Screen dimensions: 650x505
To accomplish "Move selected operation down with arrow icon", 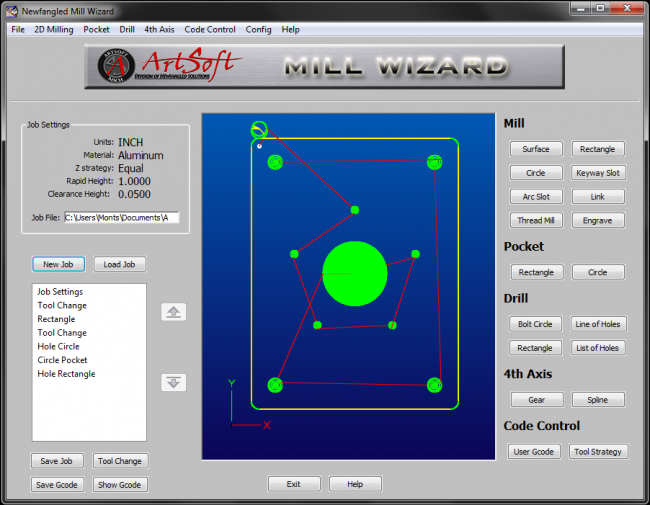I will 173,382.
